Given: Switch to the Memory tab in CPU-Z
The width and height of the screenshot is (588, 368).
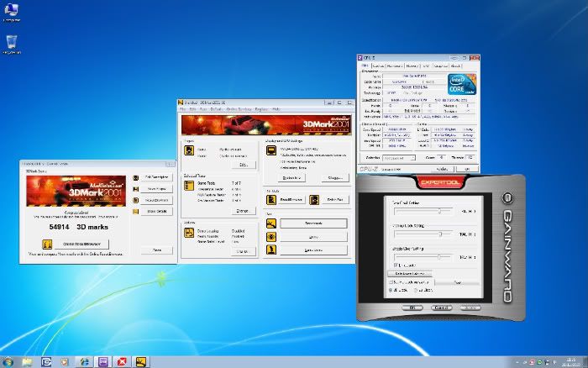Looking at the screenshot, I should (412, 66).
